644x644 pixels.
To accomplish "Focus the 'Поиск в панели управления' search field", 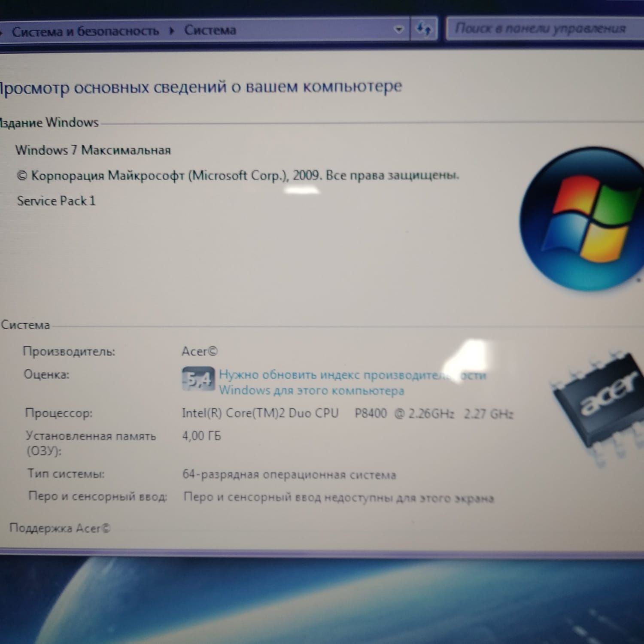I will (545, 29).
